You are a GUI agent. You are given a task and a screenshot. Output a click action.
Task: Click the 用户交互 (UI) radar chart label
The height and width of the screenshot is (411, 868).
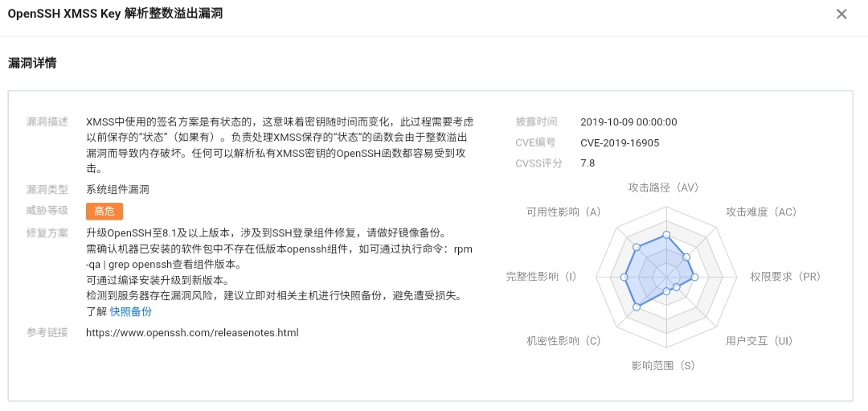[x=759, y=341]
